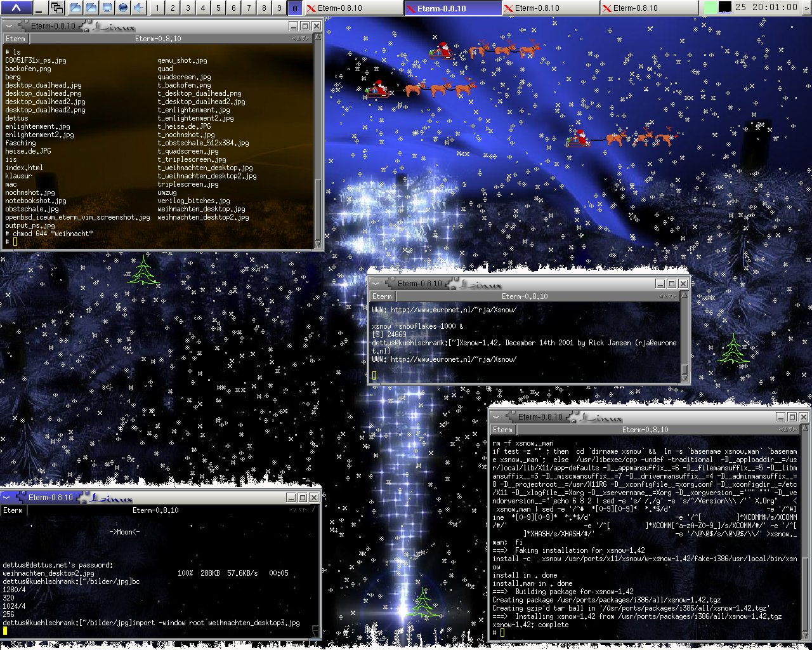Viewport: 812px width, 650px height.
Task: Click the highlighted Eterm-0.8.10 taskbar entry
Action: pyautogui.click(x=452, y=8)
